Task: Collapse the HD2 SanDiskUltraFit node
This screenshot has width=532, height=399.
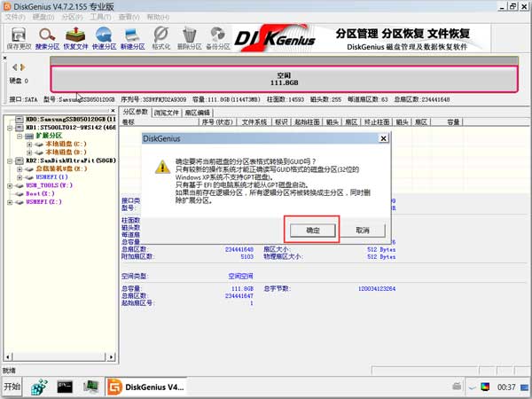Action: coord(10,160)
